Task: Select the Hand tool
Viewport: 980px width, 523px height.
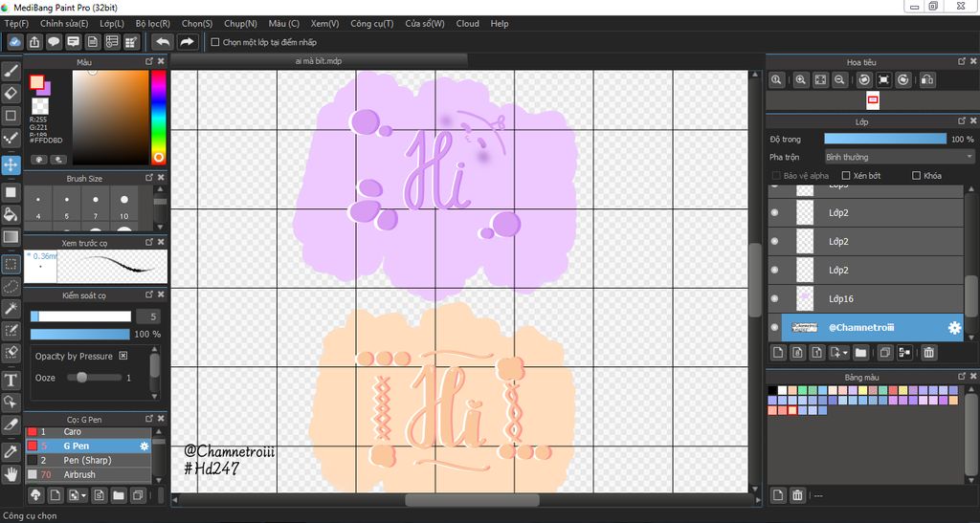Action: pos(11,473)
